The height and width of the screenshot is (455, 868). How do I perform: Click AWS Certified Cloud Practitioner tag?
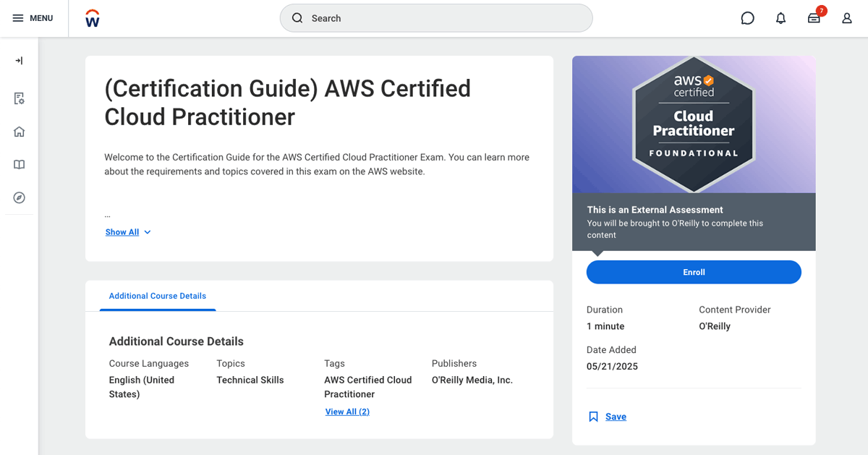click(x=368, y=387)
